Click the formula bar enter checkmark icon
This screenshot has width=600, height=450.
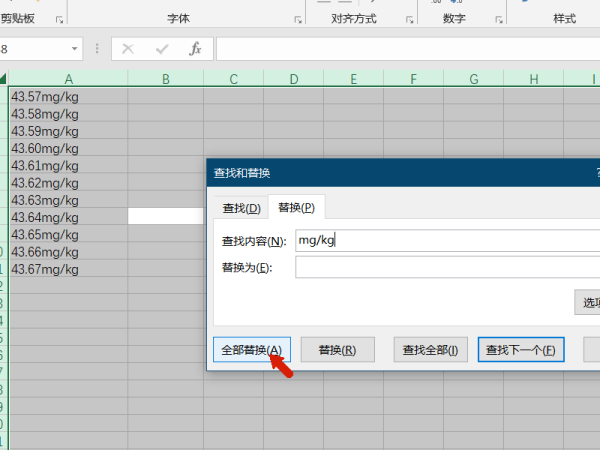click(161, 49)
